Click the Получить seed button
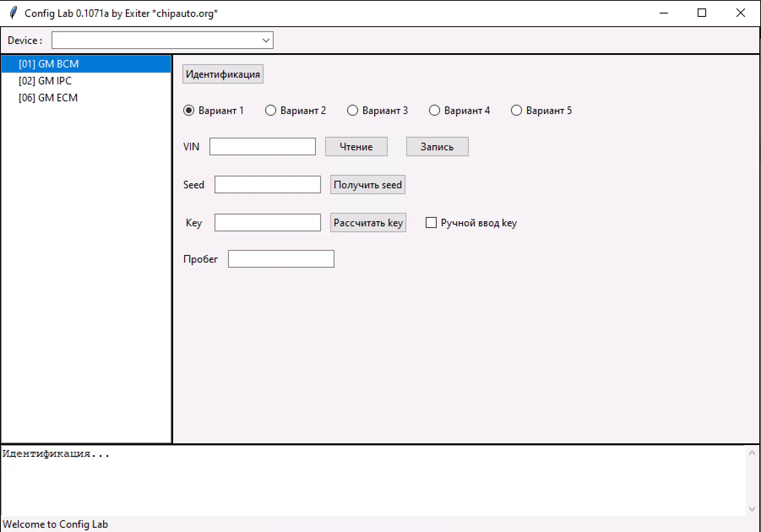The width and height of the screenshot is (761, 532). [367, 185]
